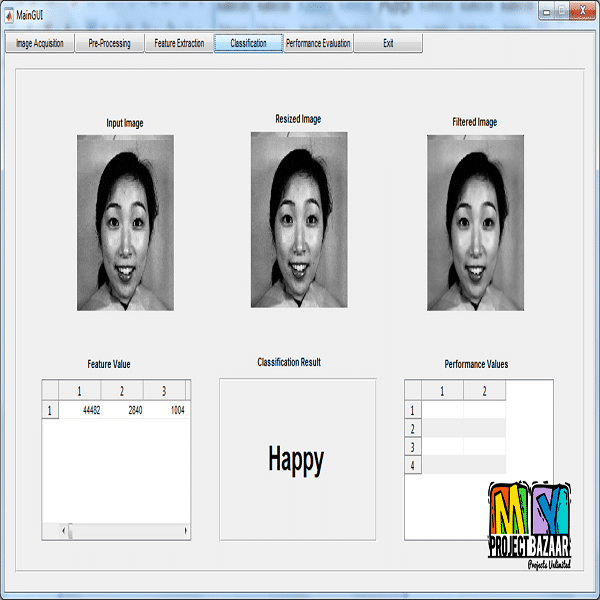Launch Performance Evaluation

pyautogui.click(x=318, y=43)
